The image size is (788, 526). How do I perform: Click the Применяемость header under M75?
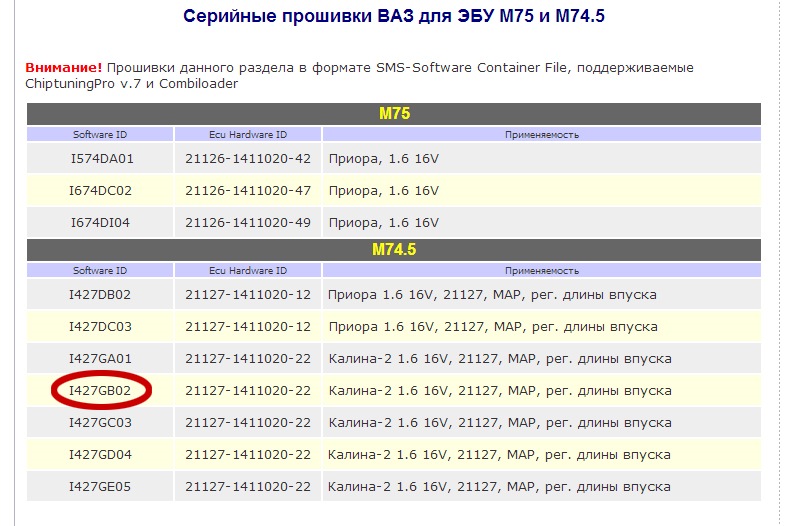[x=542, y=135]
